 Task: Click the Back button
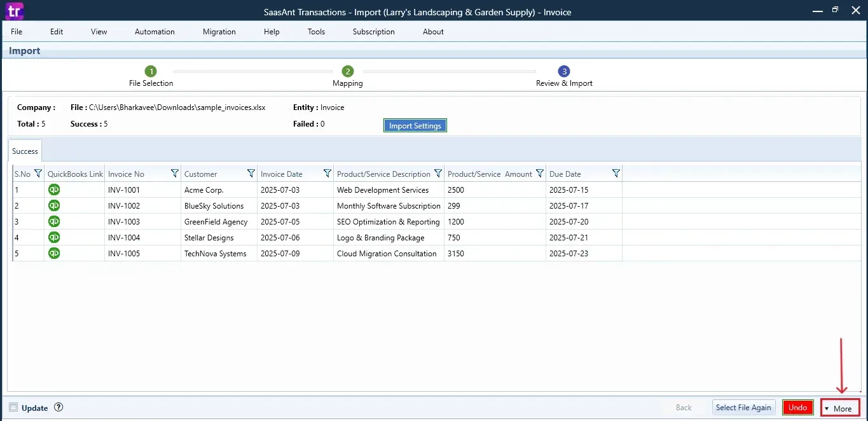pos(684,408)
